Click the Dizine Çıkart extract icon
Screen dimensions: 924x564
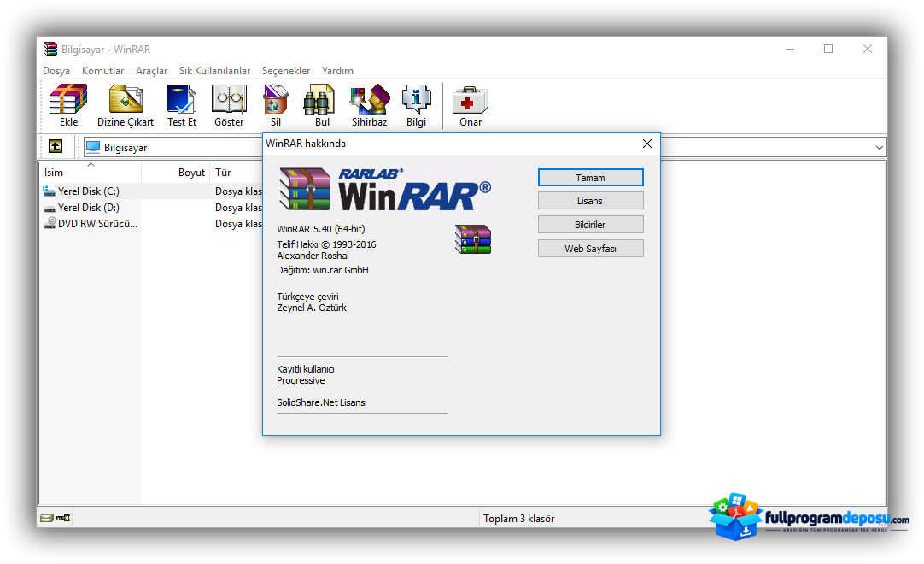[126, 99]
